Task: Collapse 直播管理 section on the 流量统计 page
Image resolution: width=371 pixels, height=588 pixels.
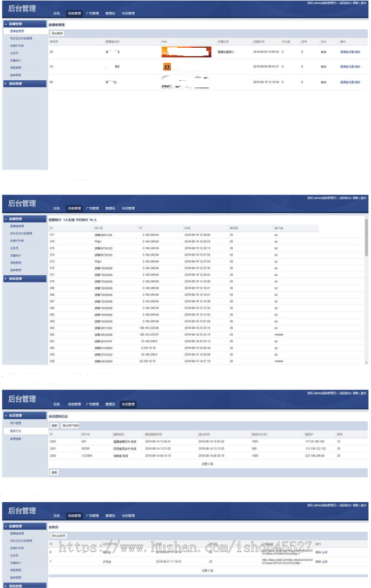Action: [25, 219]
